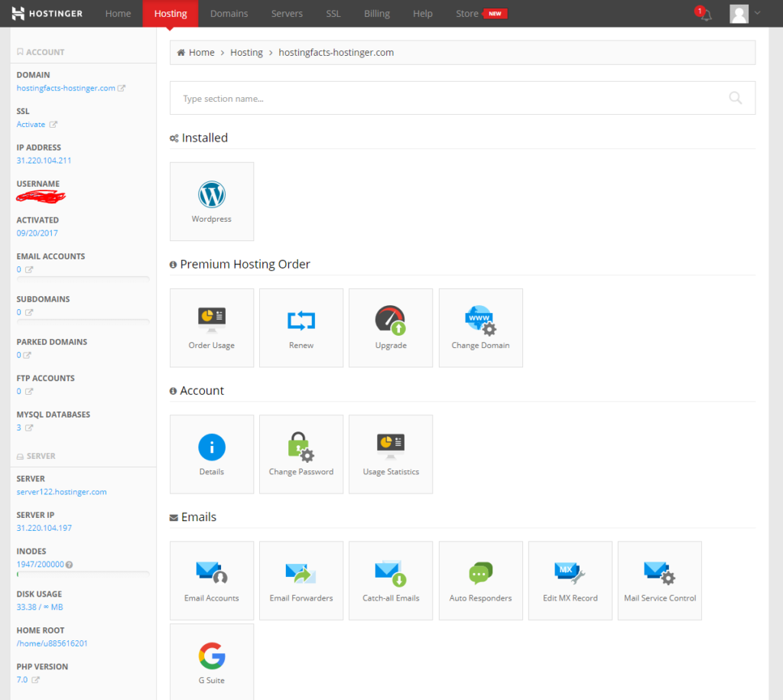Click external link icon beside SSL Activate
Image resolution: width=783 pixels, height=700 pixels.
point(53,125)
